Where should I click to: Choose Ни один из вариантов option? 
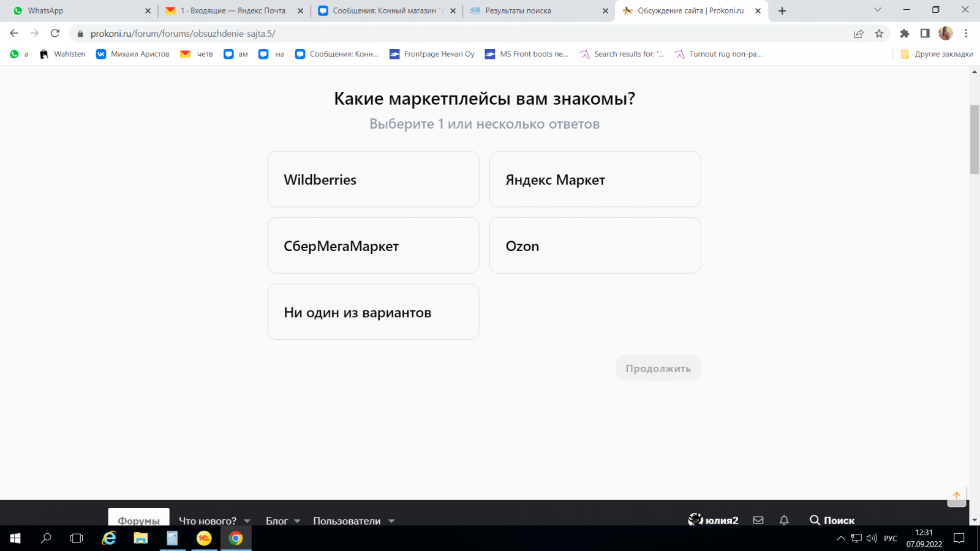click(373, 312)
